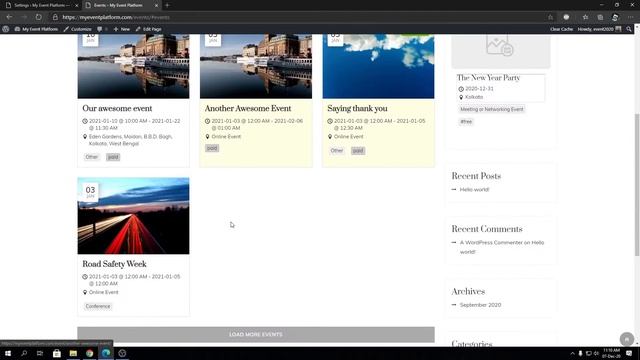The height and width of the screenshot is (360, 640).
Task: Open Road Safety Week event title
Action: click(114, 264)
